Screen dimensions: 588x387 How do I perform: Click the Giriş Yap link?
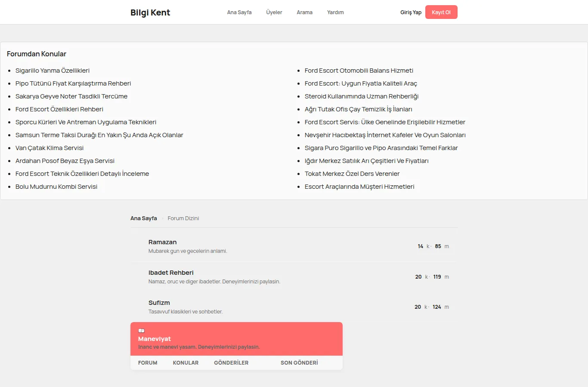click(411, 12)
